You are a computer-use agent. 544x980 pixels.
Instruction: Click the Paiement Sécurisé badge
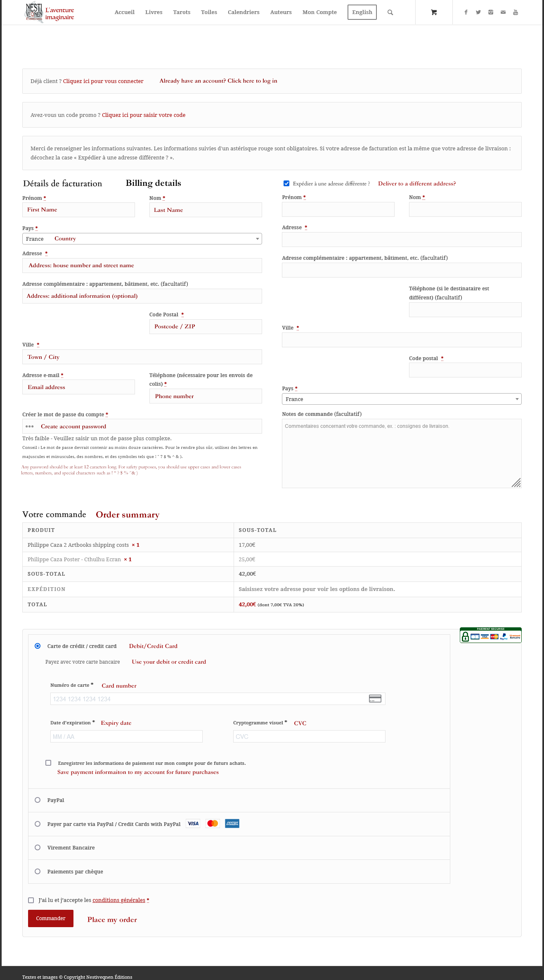491,635
